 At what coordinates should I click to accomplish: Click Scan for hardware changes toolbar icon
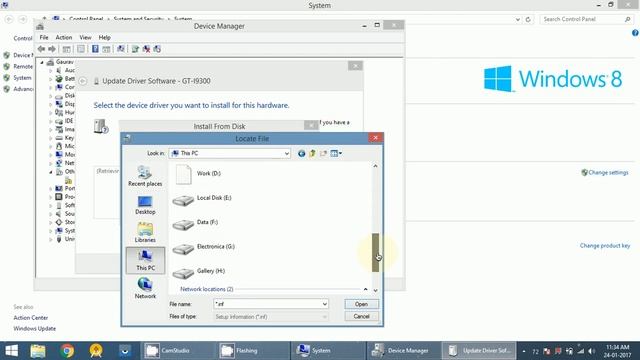[x=121, y=49]
